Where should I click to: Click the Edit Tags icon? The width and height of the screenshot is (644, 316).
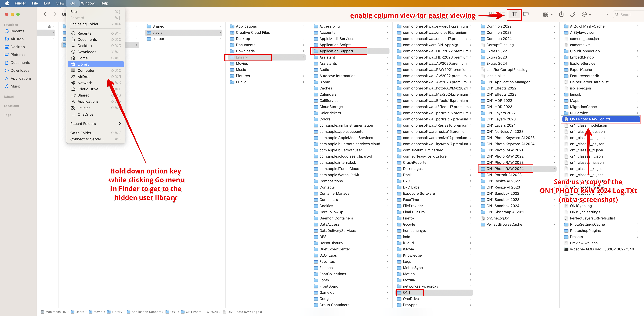572,14
